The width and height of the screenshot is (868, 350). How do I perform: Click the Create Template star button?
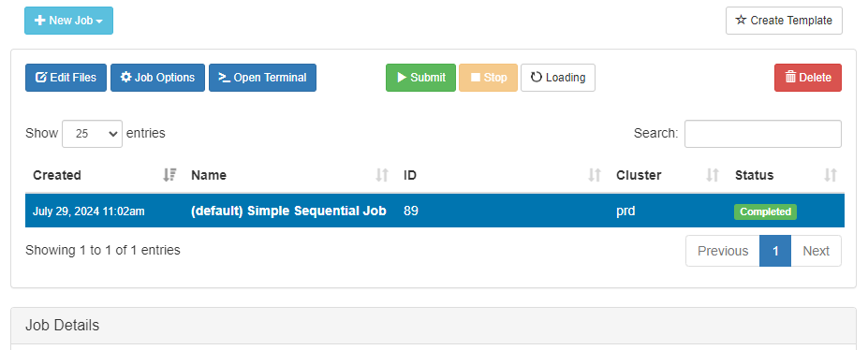tap(784, 21)
